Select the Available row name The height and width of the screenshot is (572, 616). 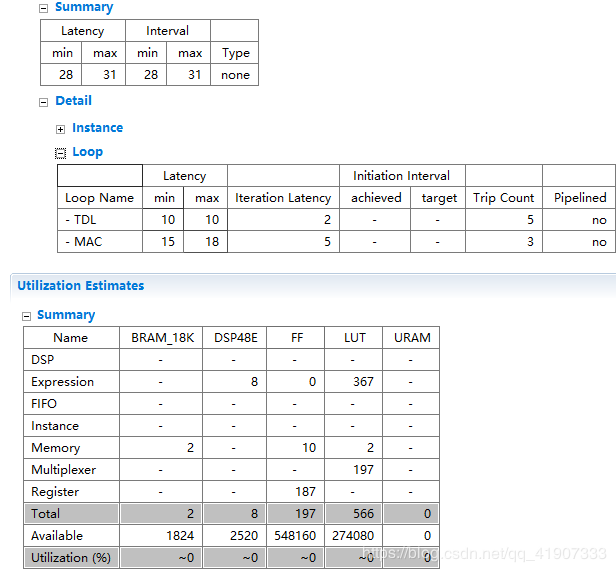coord(71,535)
